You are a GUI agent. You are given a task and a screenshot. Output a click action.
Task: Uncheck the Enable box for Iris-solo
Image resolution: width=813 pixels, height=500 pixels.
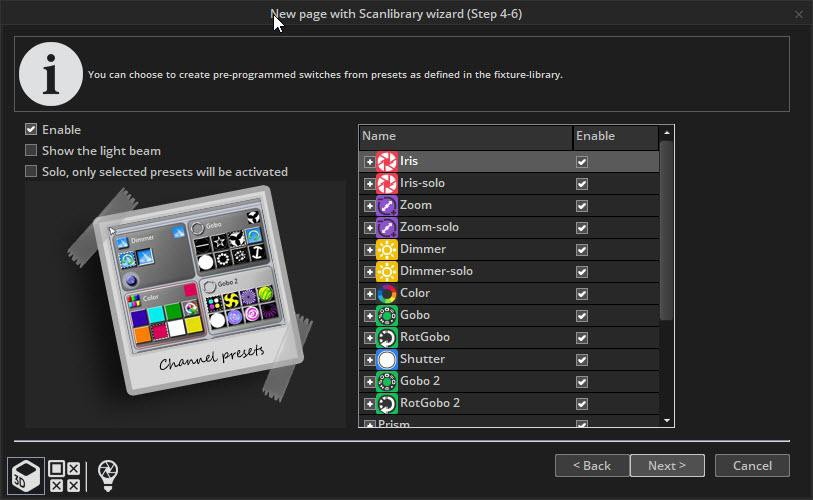(x=582, y=184)
